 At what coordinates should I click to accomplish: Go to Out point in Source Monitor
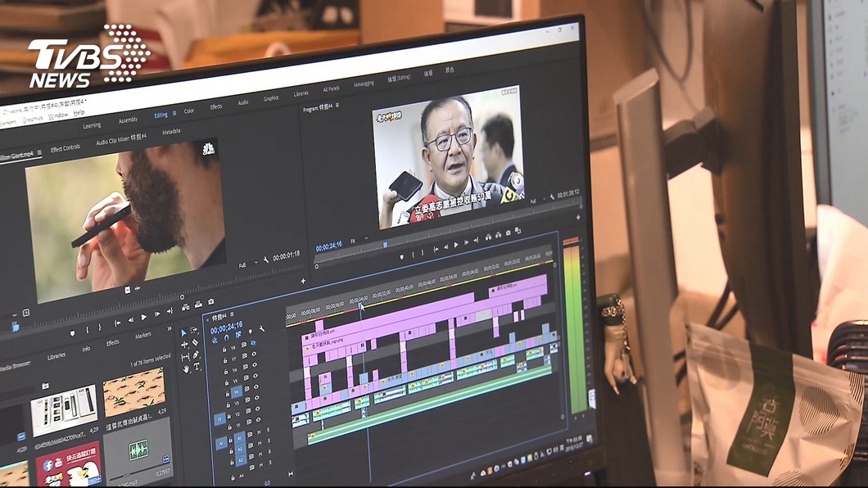point(170,311)
